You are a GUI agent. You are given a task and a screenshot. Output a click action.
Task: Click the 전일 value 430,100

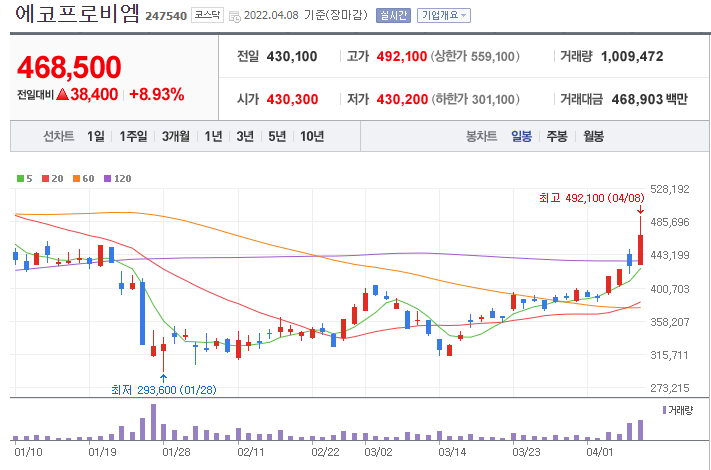292,57
